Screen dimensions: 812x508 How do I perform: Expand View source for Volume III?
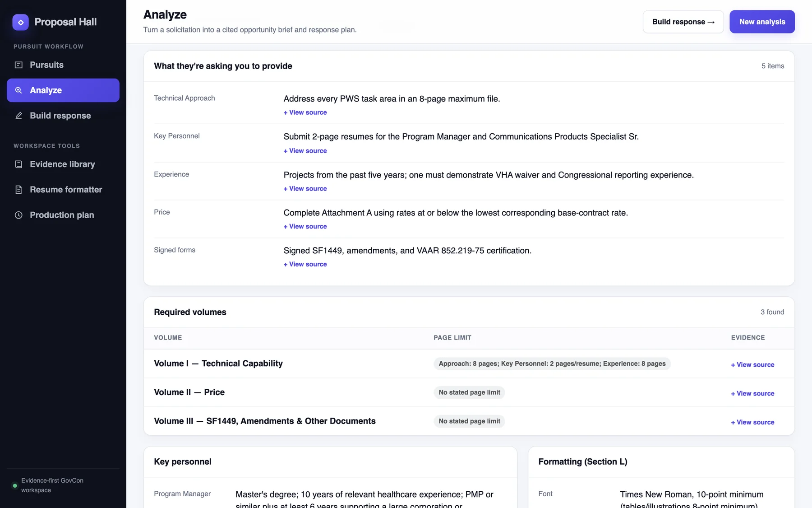tap(752, 423)
